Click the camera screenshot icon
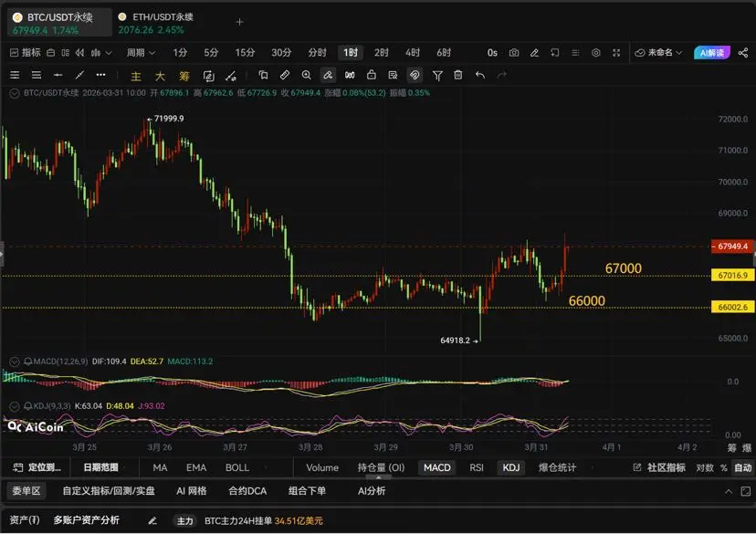This screenshot has height=534, width=756. click(x=514, y=53)
